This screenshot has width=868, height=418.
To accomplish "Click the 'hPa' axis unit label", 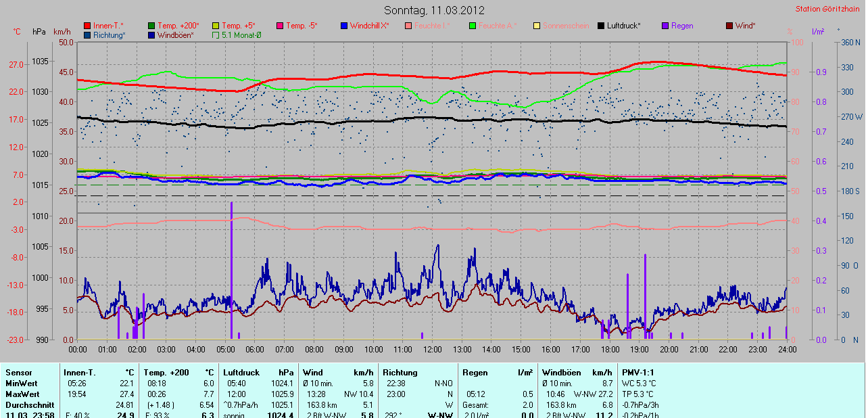I will tap(39, 32).
